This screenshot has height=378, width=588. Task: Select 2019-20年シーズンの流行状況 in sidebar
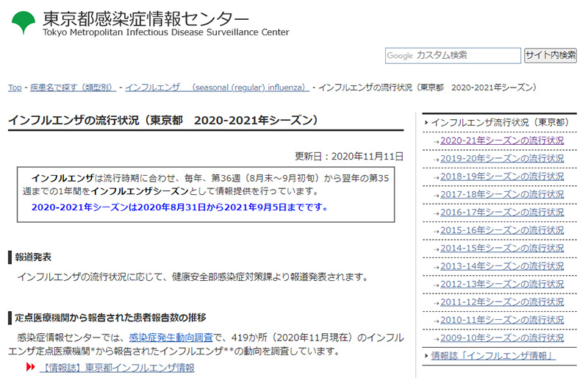[502, 158]
